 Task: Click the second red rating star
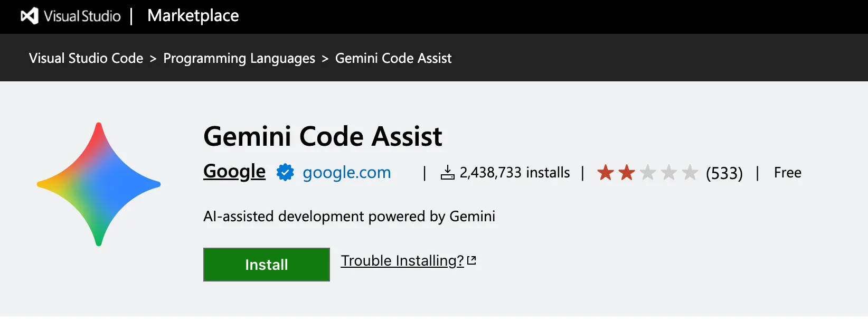tap(627, 173)
